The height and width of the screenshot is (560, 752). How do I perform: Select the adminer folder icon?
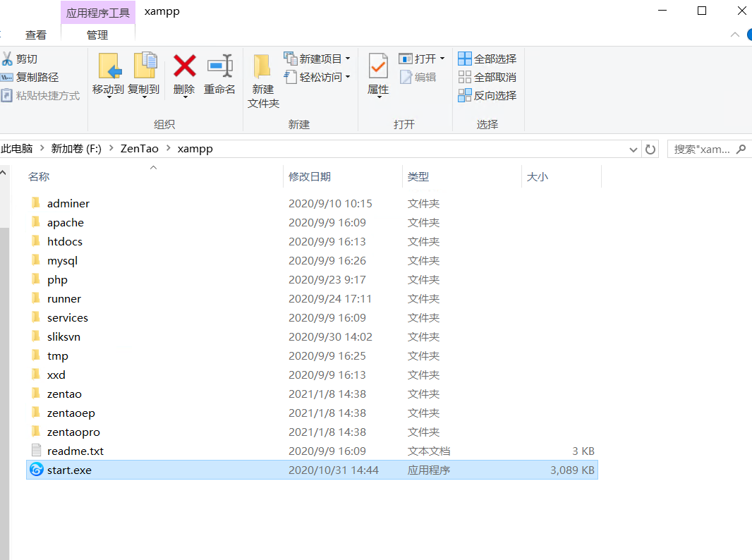pos(36,203)
